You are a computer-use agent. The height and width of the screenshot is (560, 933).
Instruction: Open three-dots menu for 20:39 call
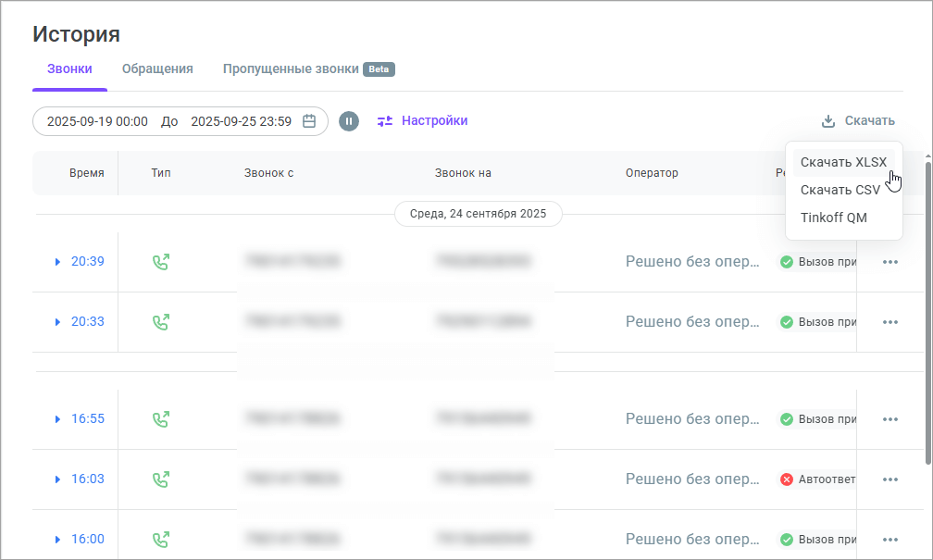[x=890, y=262]
